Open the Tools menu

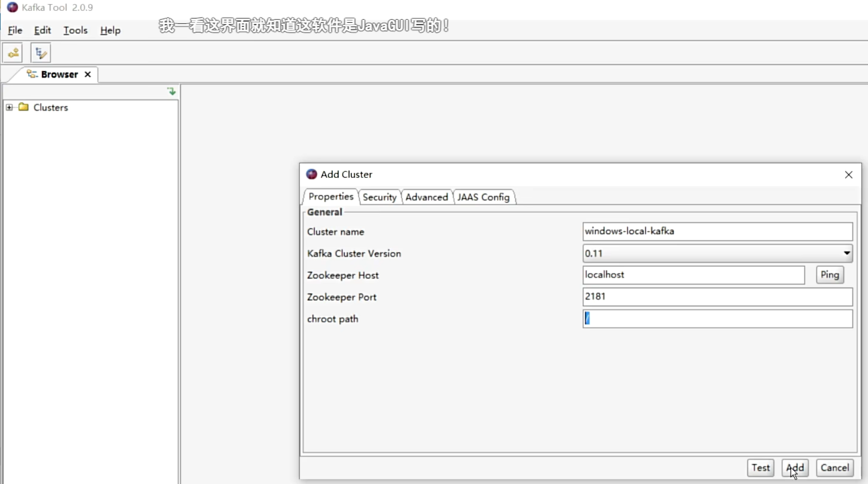(76, 30)
